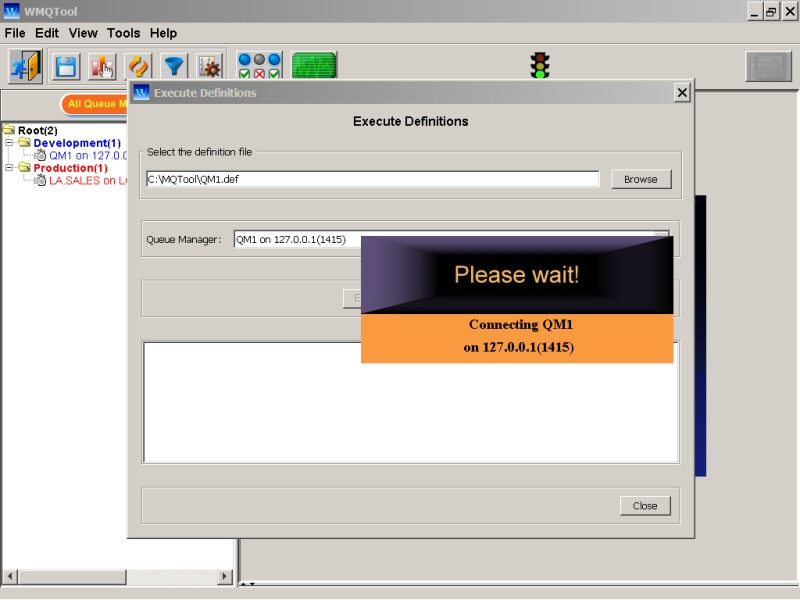Click the Root folder icon

click(x=9, y=129)
